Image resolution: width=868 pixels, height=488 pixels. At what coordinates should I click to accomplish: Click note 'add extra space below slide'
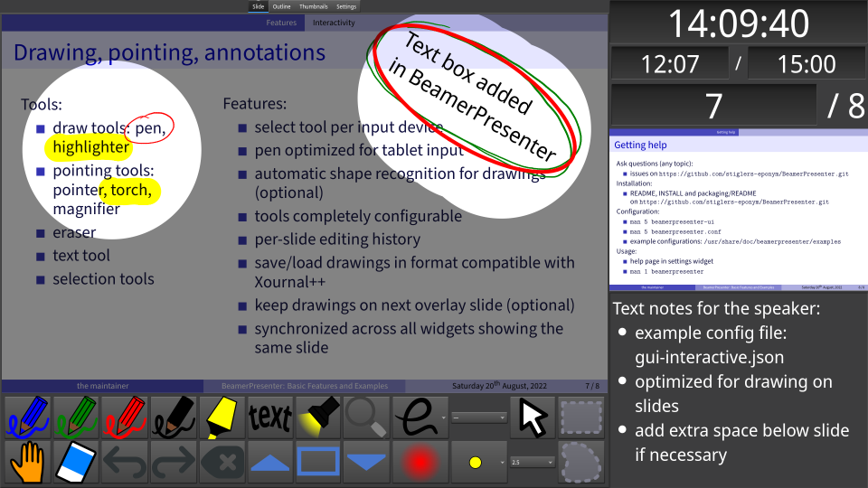[x=741, y=430]
